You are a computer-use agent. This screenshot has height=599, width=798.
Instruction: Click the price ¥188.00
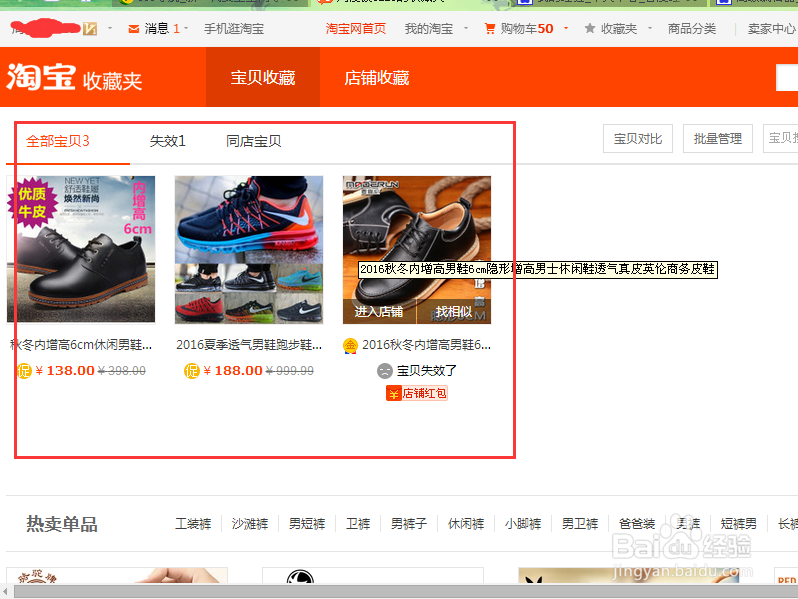point(233,370)
